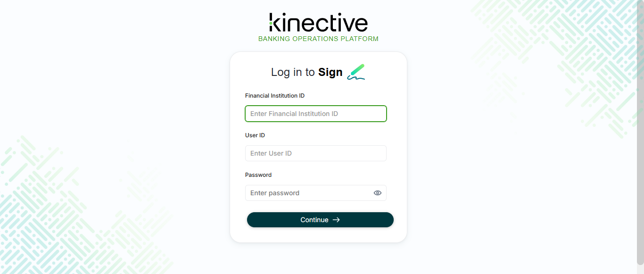Image resolution: width=644 pixels, height=274 pixels.
Task: Click the "Log in to" heading text
Action: (293, 72)
